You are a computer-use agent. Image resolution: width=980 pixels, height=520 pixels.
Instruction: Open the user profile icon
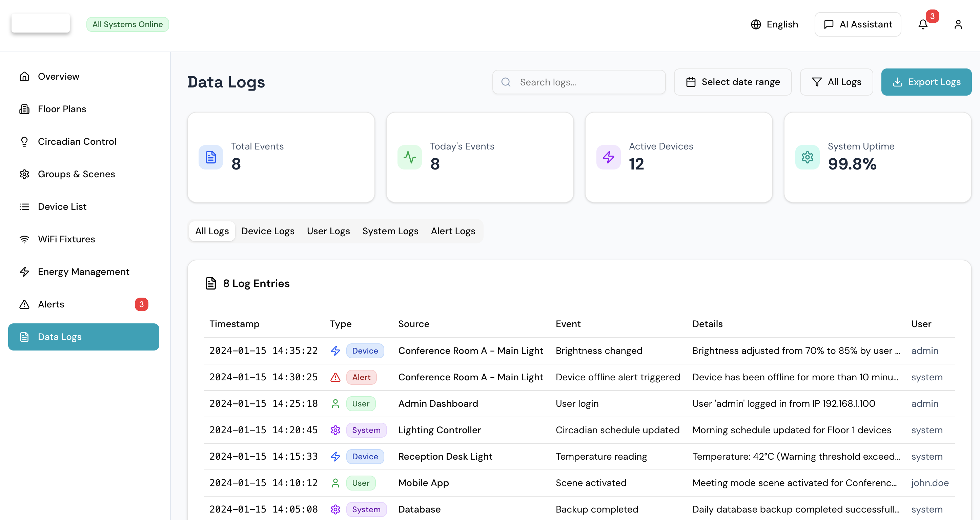tap(958, 24)
